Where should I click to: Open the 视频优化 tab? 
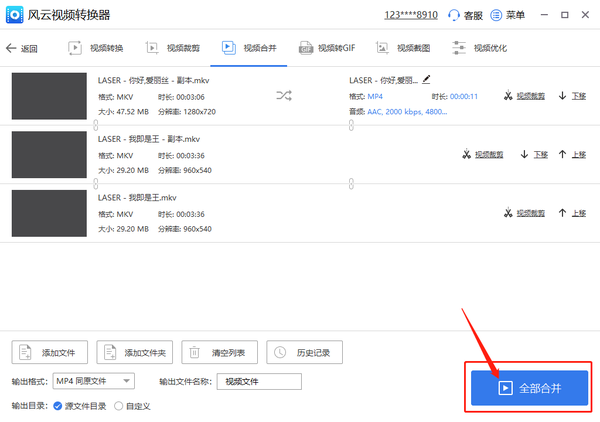(479, 48)
